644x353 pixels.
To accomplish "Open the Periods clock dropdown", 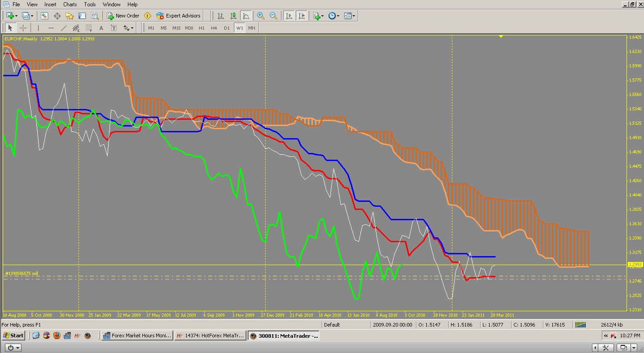I will click(x=333, y=16).
